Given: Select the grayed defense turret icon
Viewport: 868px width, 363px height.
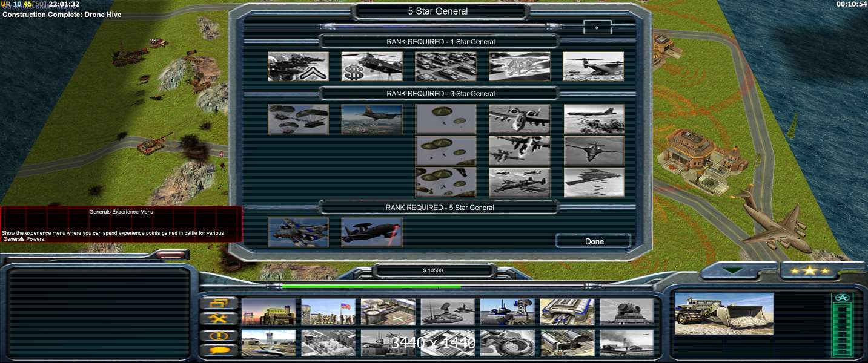Looking at the screenshot, I should 627,312.
